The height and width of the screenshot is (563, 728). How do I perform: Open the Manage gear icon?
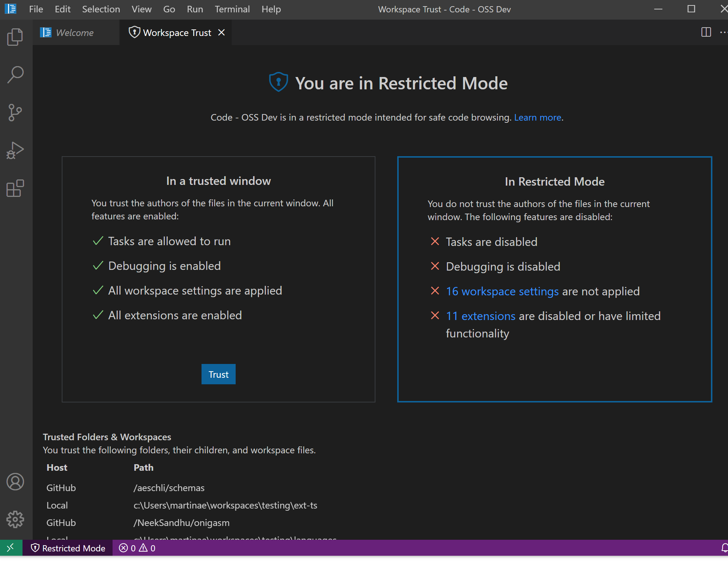[x=15, y=519]
